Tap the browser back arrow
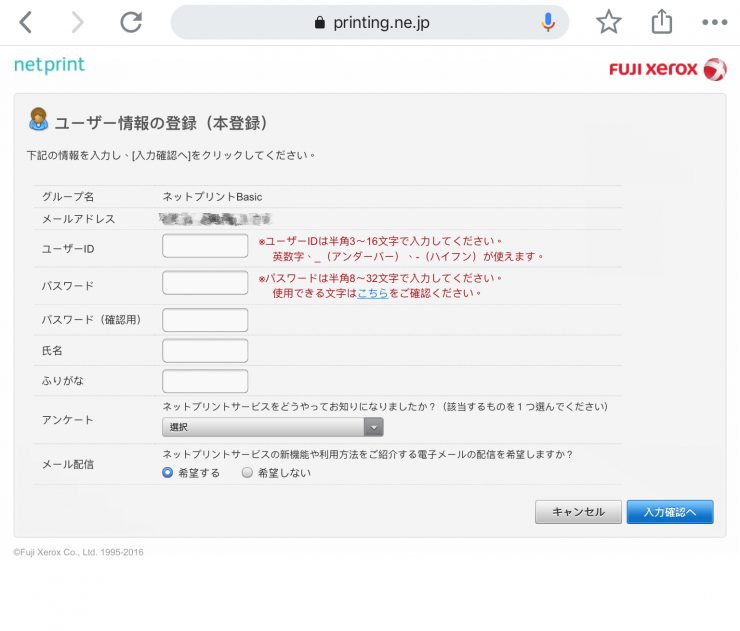The image size is (740, 631). 25,22
